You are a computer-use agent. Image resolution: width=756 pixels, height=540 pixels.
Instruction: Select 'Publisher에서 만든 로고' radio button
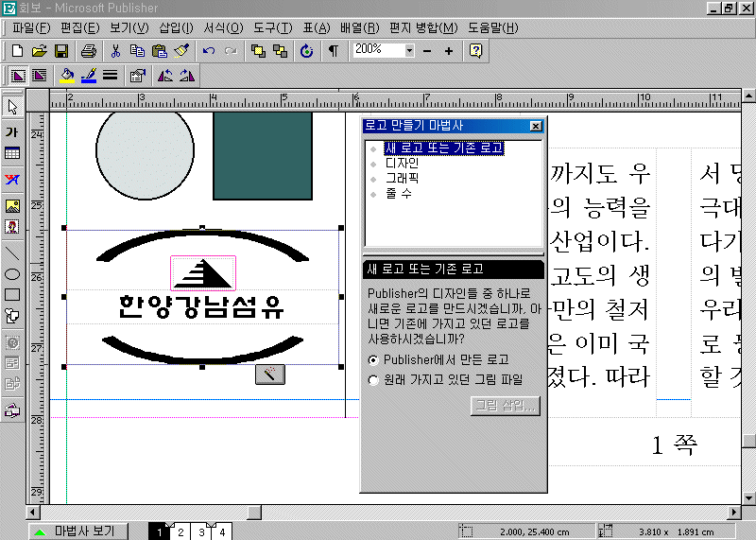[x=374, y=359]
